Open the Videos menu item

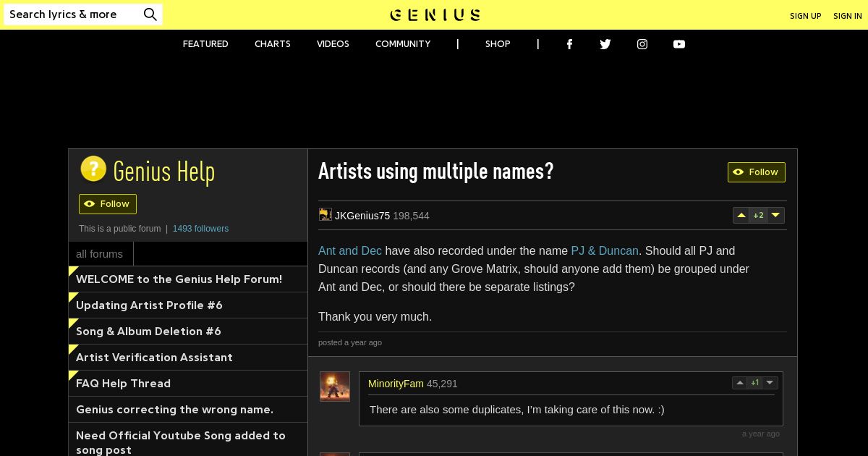(333, 44)
